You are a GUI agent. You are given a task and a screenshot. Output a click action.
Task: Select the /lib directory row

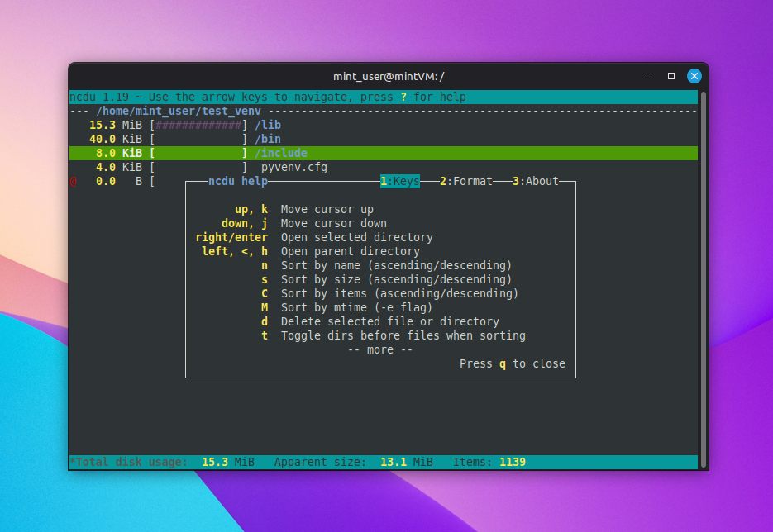tap(383, 125)
